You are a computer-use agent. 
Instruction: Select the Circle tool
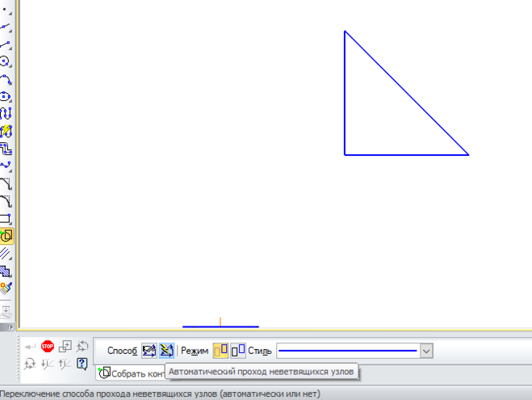click(6, 61)
